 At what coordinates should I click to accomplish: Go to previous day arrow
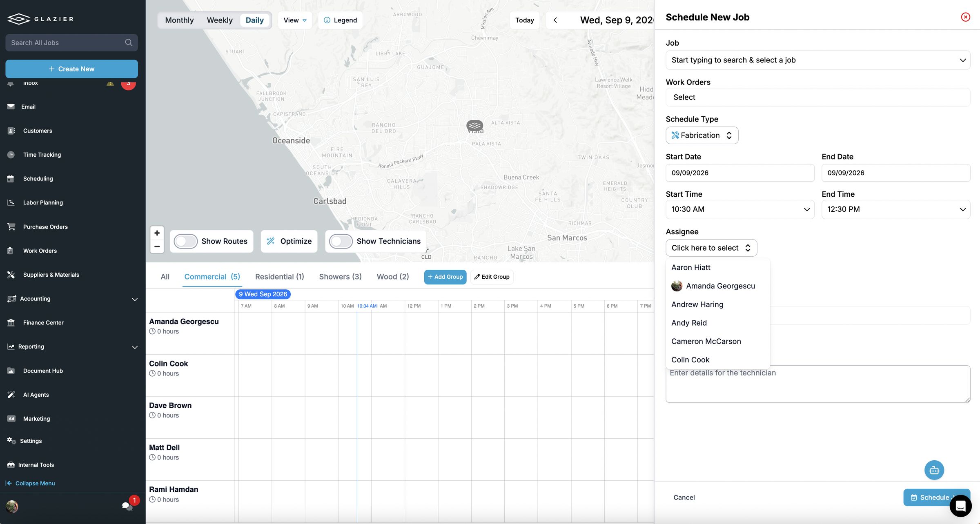click(555, 20)
